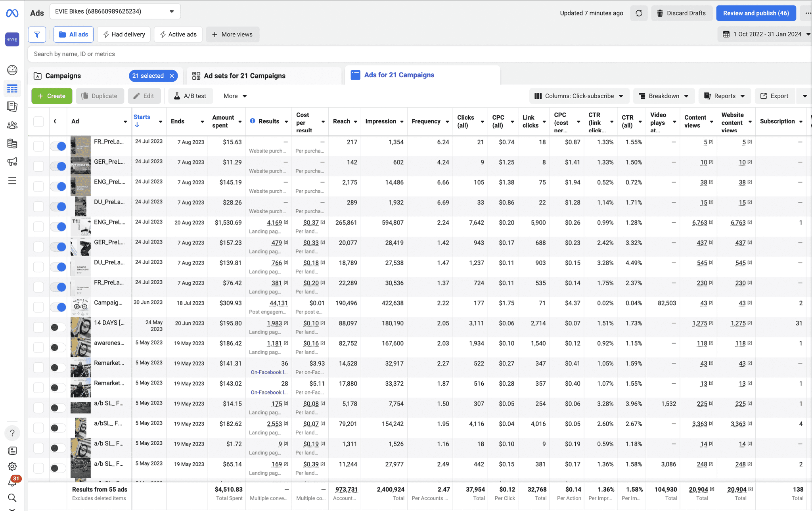
Task: Open the EVIE Bikes account dropdown
Action: 115,11
